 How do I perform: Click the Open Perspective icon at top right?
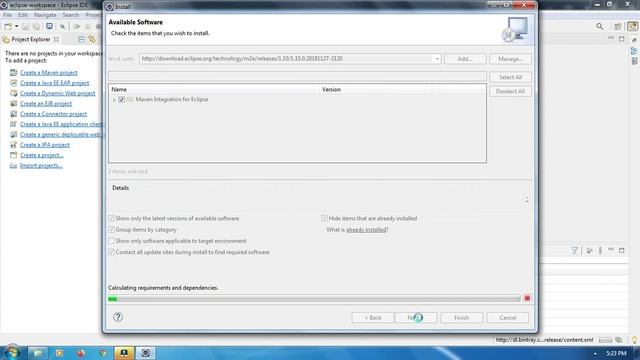[x=618, y=27]
